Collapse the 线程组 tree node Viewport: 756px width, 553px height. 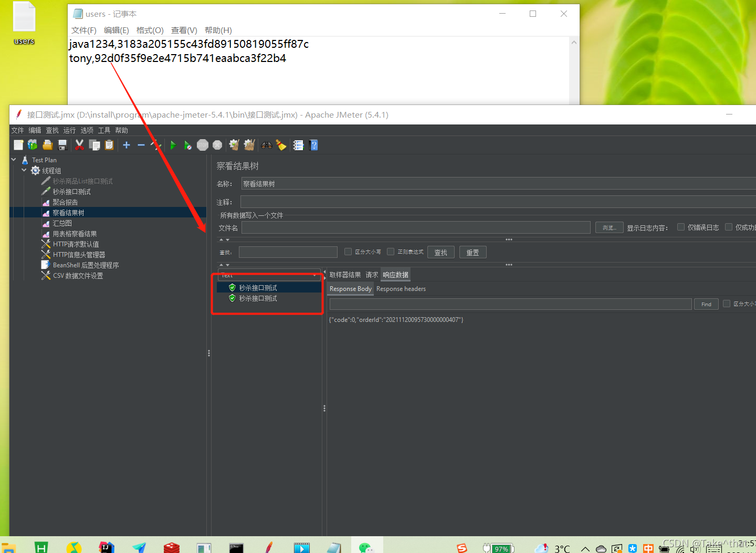[24, 170]
